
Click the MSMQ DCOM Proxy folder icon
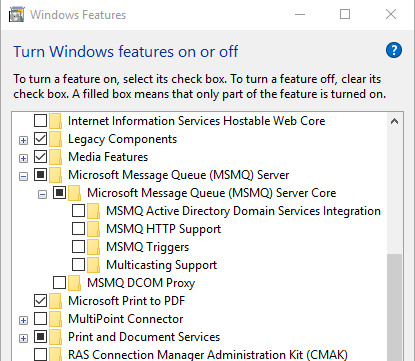pos(75,283)
